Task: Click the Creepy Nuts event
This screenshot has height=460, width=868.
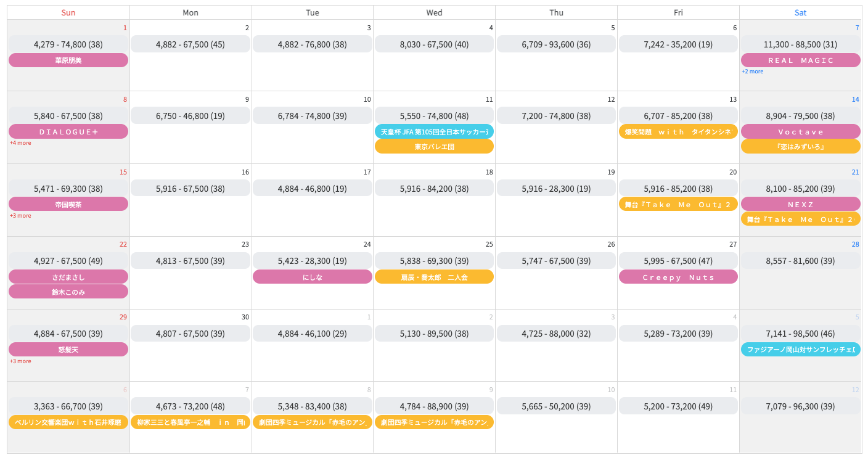Action: (x=678, y=277)
